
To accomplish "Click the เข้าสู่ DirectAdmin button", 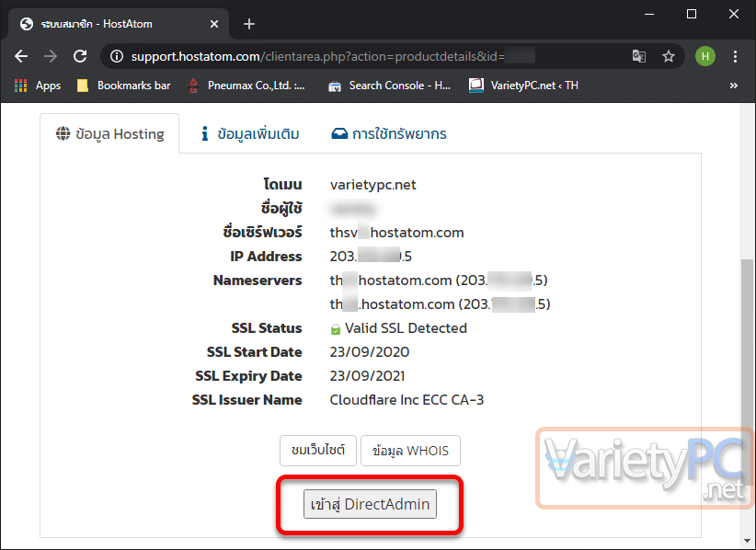I will click(x=370, y=504).
